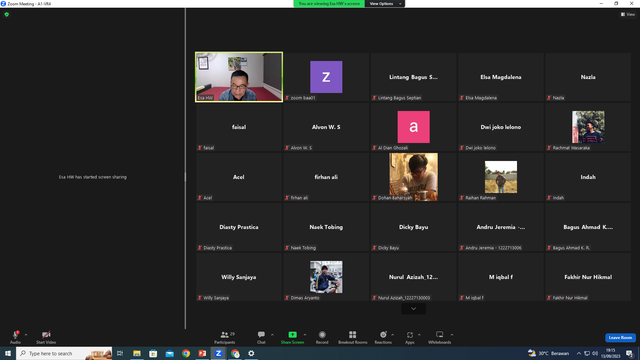Click Dimas Aryanto's profile picture

326,277
